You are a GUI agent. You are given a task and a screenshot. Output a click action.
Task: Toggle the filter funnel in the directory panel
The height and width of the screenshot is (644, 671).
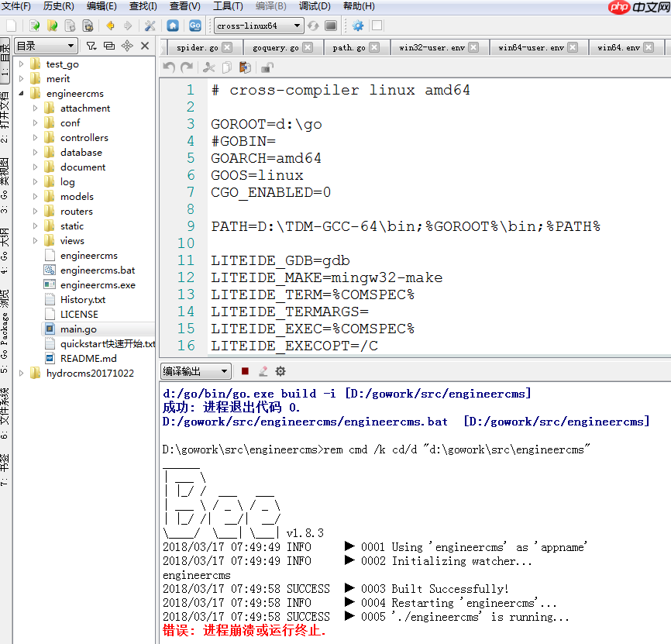[92, 45]
